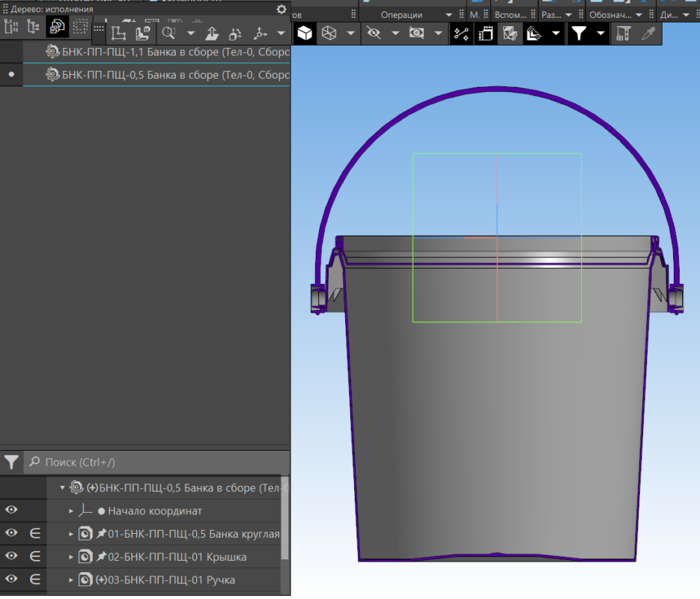This screenshot has height=599, width=700.
Task: Open dropdown after exploded-view icon
Action: tap(556, 34)
